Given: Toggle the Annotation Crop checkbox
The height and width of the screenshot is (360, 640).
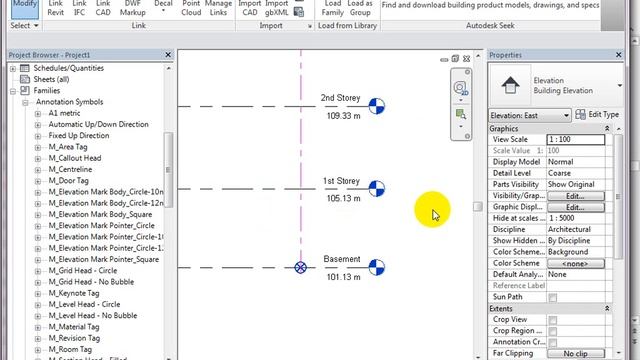Looking at the screenshot, I should [553, 342].
